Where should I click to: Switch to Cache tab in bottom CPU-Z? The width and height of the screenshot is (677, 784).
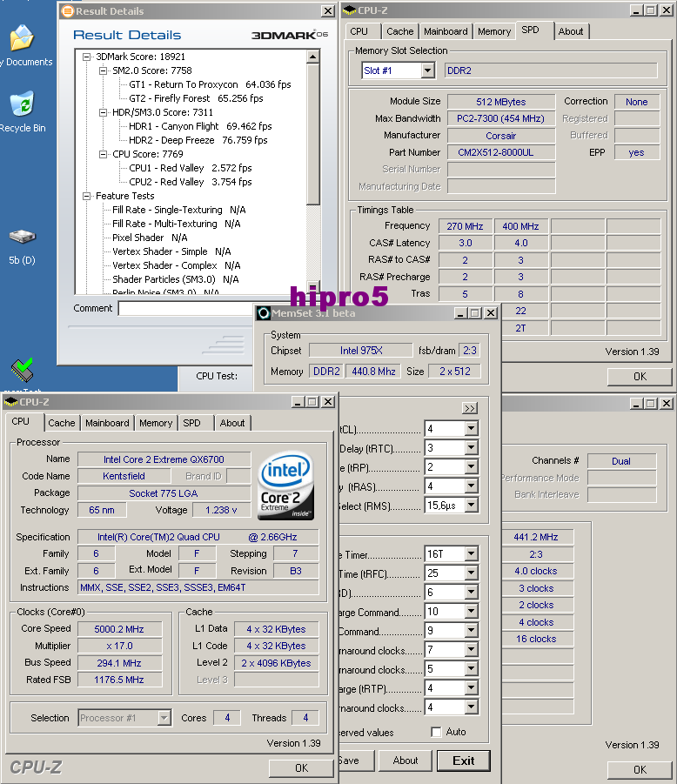click(62, 423)
